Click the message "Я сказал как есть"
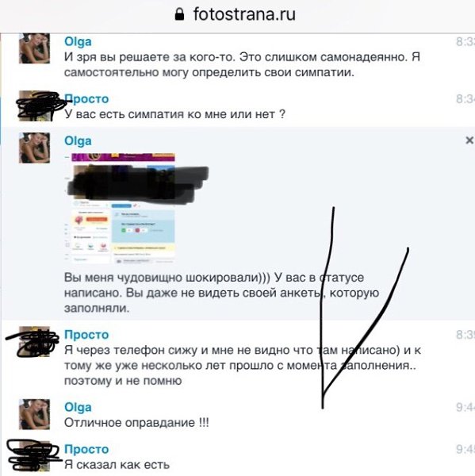Viewport: 475px width, 476px height. (117, 465)
